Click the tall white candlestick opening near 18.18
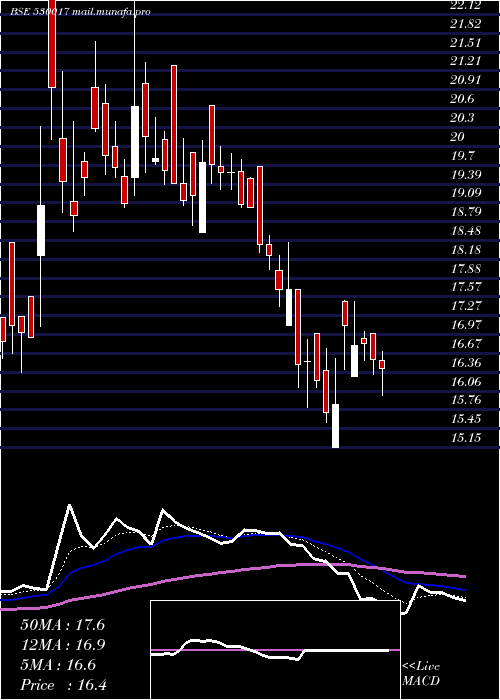 coord(41,230)
